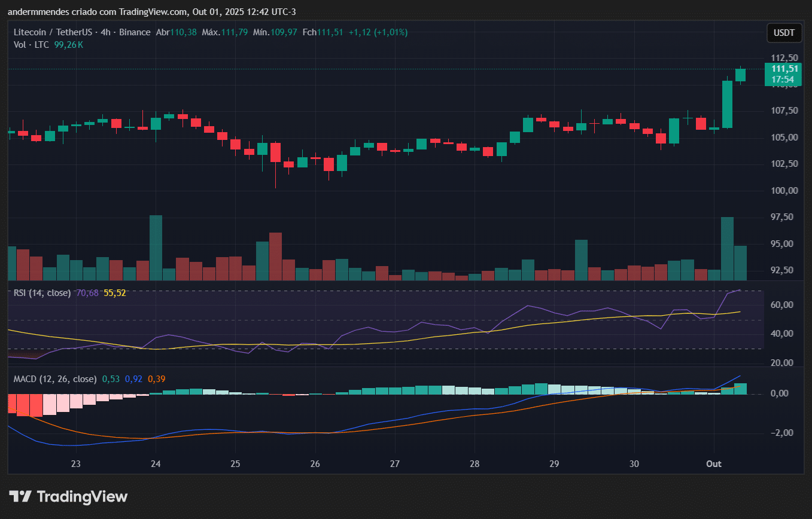
Task: Click the Binance exchange label
Action: tap(135, 32)
